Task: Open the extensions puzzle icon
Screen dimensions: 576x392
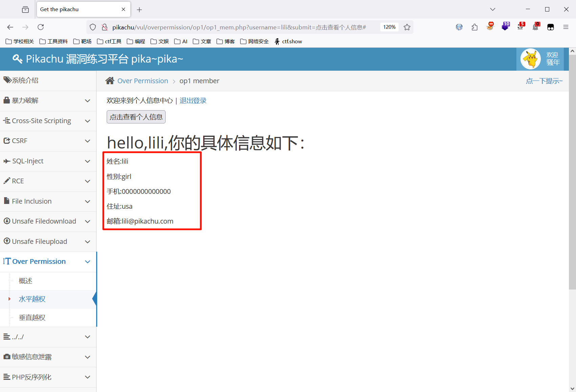Action: (x=474, y=27)
